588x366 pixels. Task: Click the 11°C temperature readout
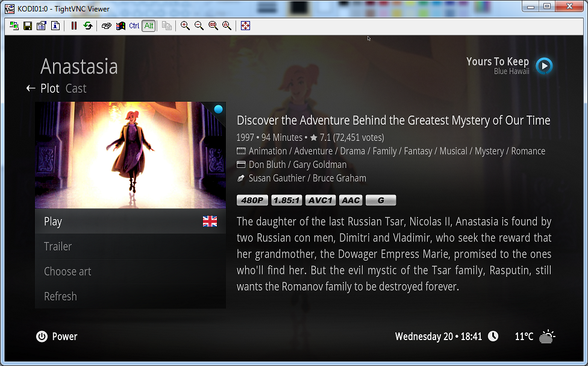[524, 337]
